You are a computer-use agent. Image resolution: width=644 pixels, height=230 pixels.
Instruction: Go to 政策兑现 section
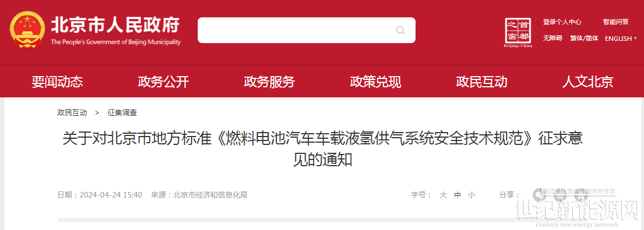tap(375, 82)
